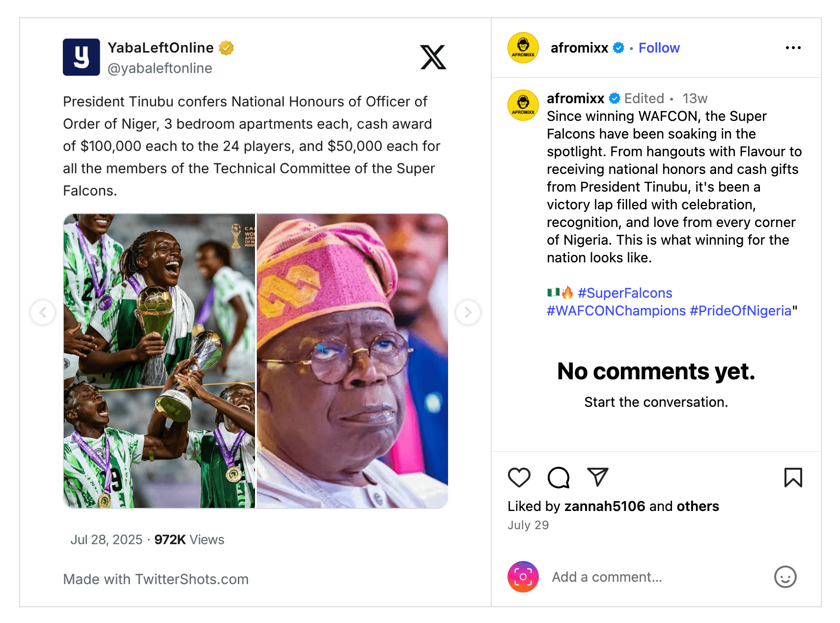Follow the afromixx account
The width and height of the screenshot is (840, 623).
coord(659,47)
